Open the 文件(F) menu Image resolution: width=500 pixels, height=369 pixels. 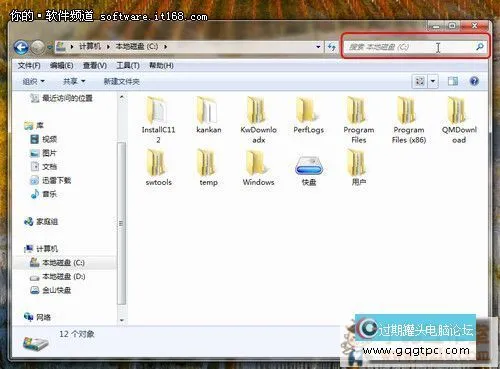click(x=29, y=66)
